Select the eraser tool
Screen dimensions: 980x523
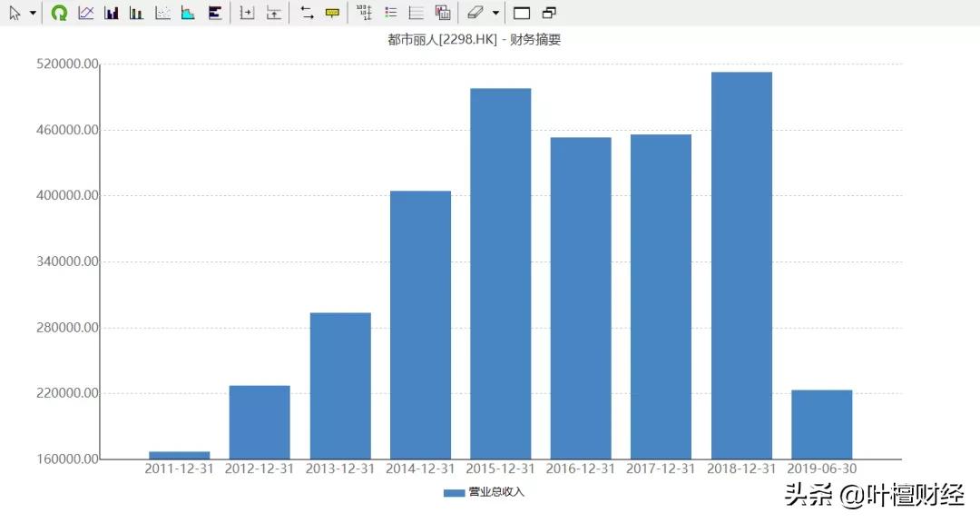[475, 13]
